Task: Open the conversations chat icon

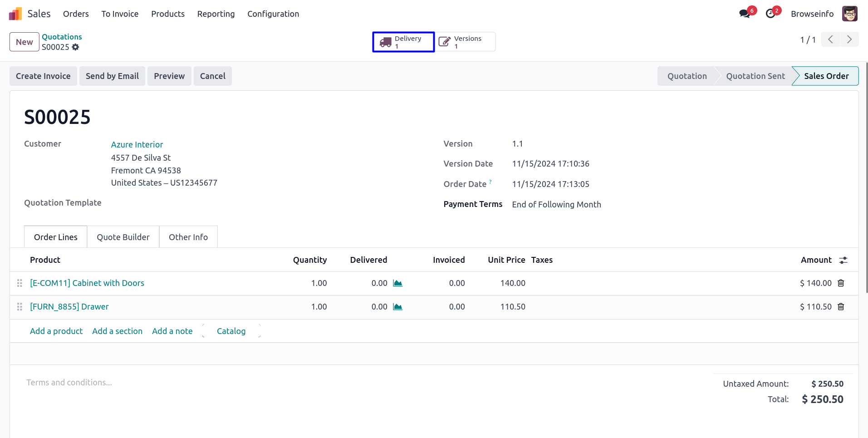Action: point(744,14)
